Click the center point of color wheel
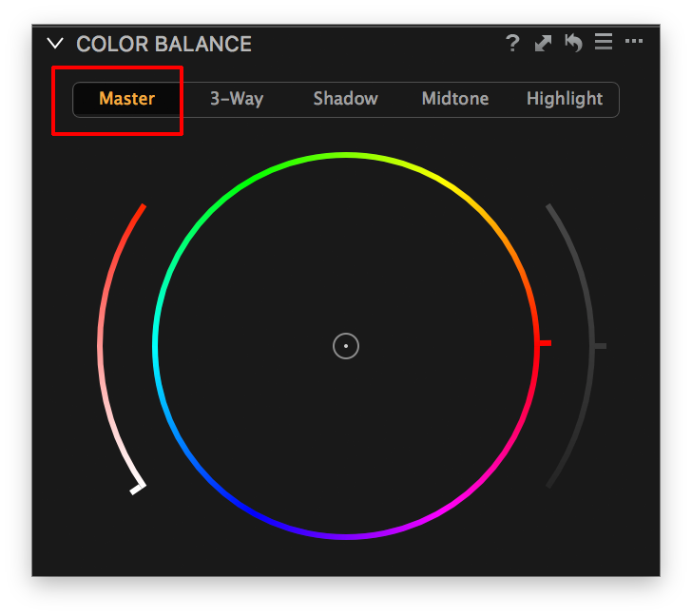Image resolution: width=692 pixels, height=616 pixels. 346,346
